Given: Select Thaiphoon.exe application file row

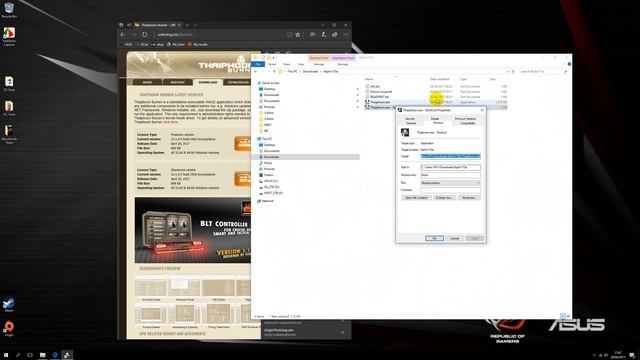Looking at the screenshot, I should [437, 102].
